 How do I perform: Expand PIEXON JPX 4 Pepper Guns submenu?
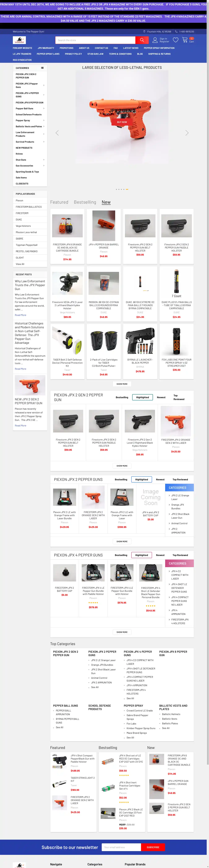coord(44,95)
